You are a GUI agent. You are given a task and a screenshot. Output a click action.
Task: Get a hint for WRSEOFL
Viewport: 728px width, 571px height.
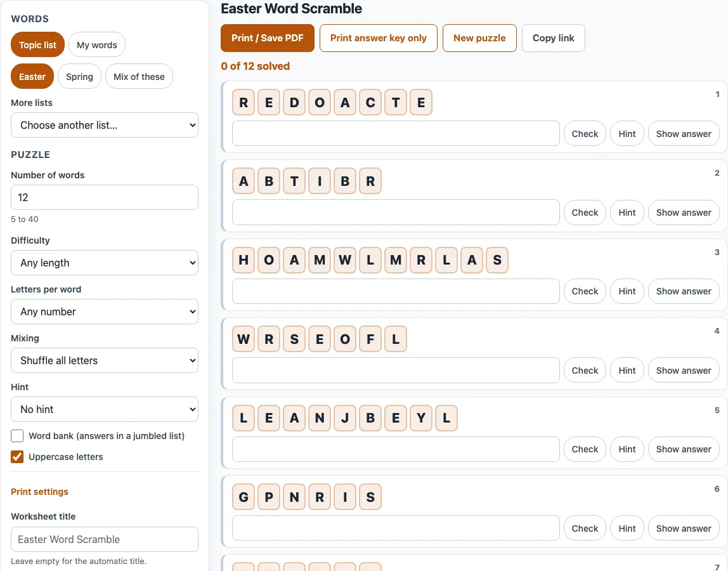click(x=627, y=371)
